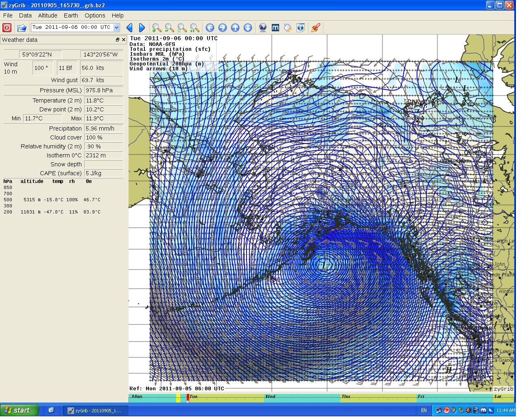This screenshot has width=522, height=420.
Task: Float the Weather data panel
Action: [118, 40]
